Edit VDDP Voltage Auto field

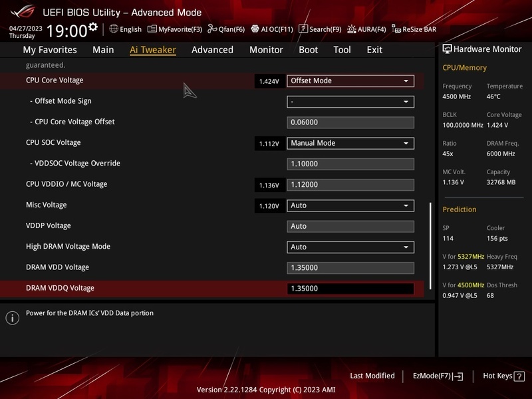(x=350, y=226)
